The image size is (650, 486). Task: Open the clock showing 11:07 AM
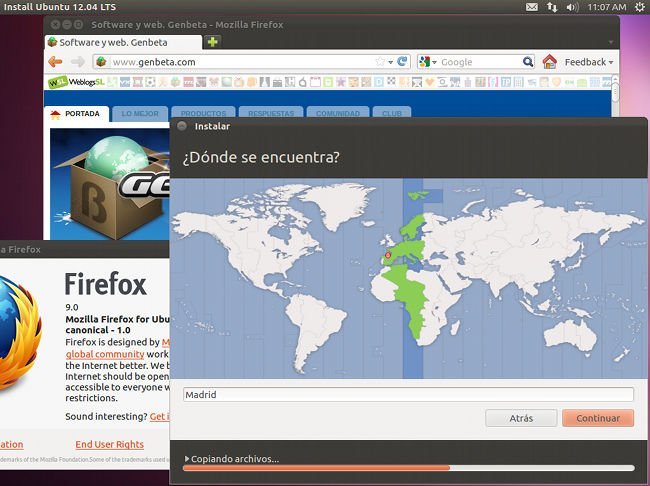point(606,7)
